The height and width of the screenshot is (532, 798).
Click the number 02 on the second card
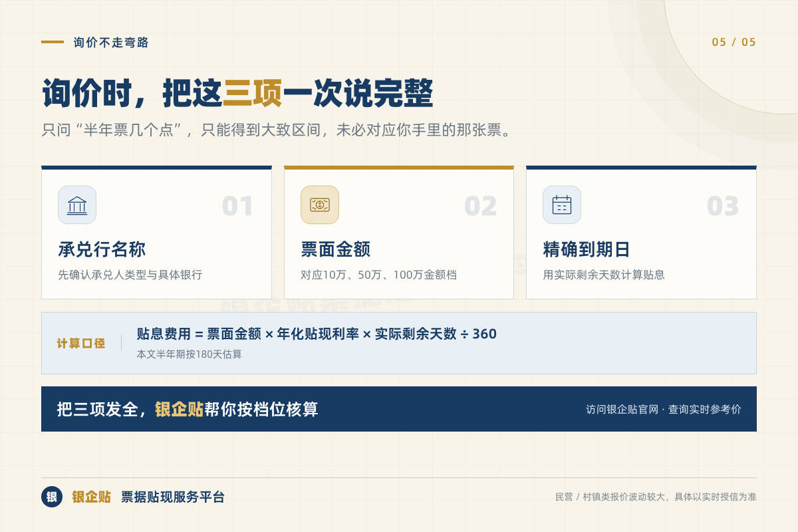[480, 207]
